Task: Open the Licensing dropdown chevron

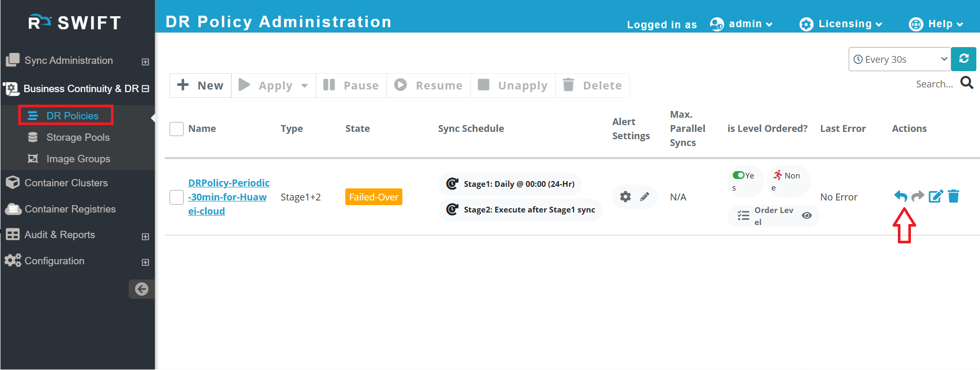Action: click(x=878, y=25)
